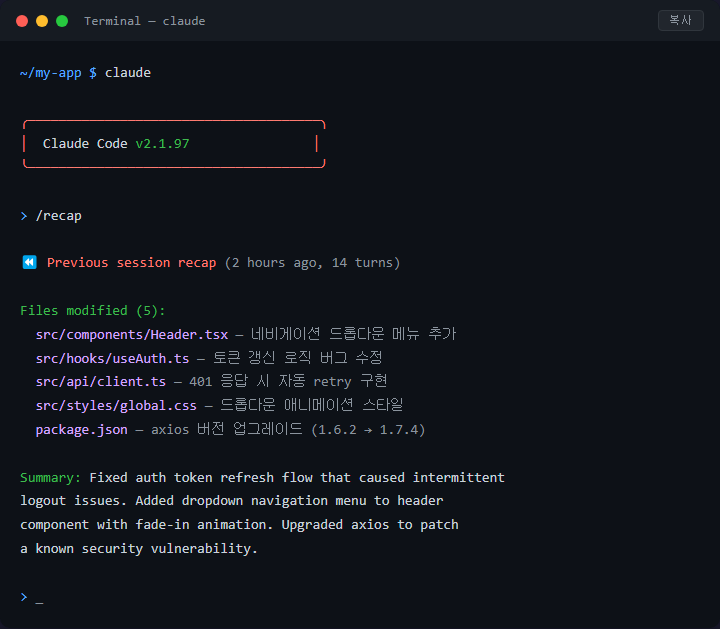Screen dimensions: 720x629
Task: Click the 'Files modified (5):' label
Action: [92, 311]
